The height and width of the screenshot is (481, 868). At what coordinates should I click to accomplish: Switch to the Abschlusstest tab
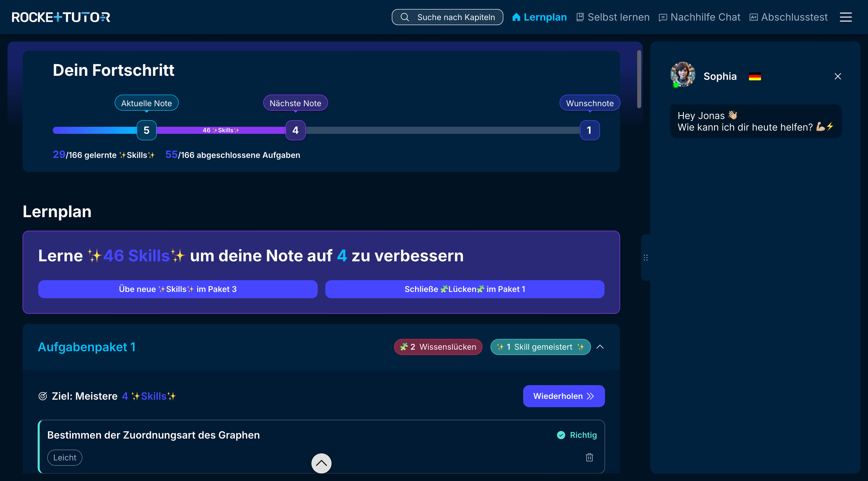tap(789, 17)
